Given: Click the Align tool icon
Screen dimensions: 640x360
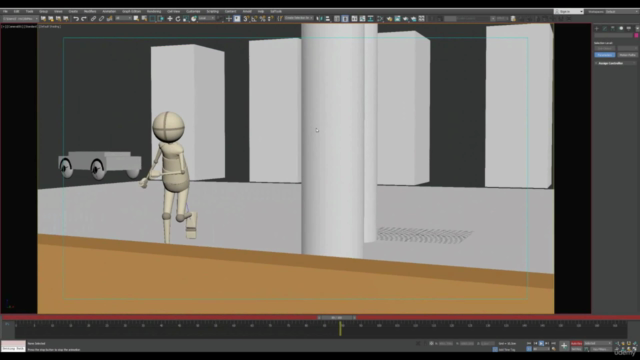Looking at the screenshot, I should (327, 19).
